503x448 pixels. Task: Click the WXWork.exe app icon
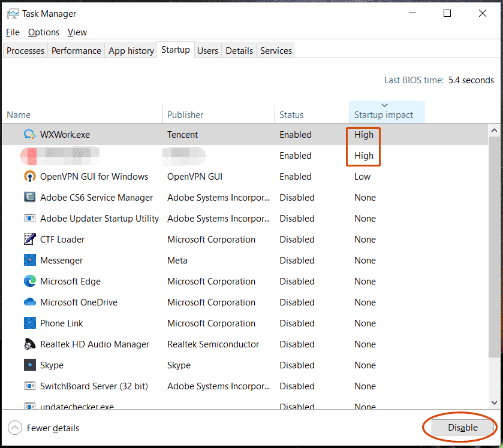tap(30, 135)
